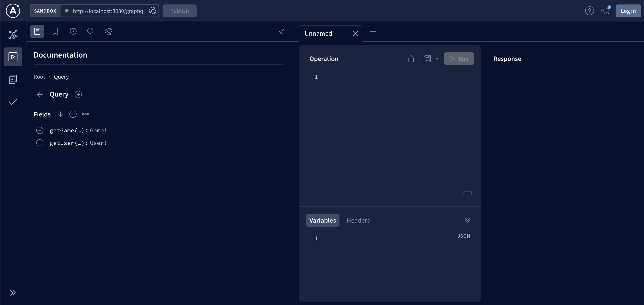The width and height of the screenshot is (644, 305).
Task: Add all Fields with plus button
Action: 73,114
